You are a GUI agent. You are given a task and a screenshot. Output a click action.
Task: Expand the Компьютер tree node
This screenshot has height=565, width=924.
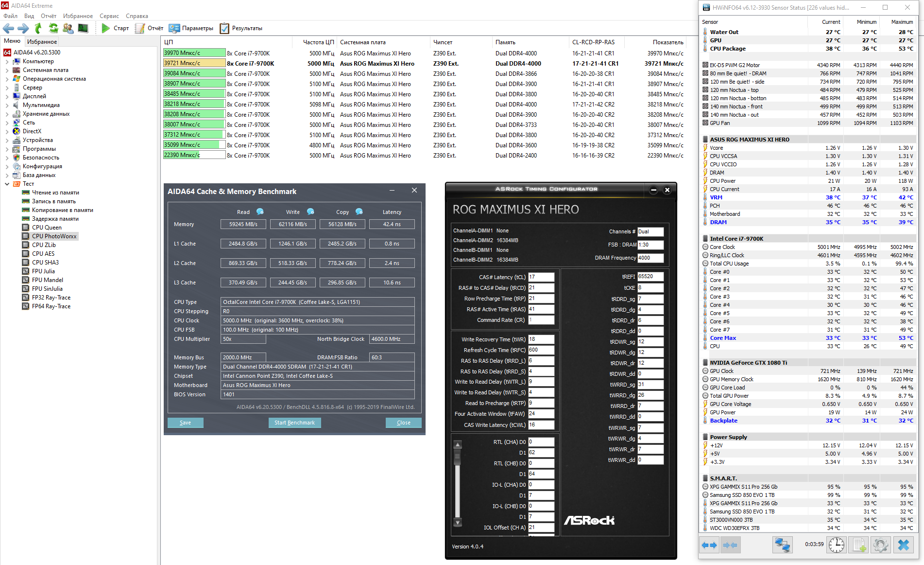pyautogui.click(x=7, y=61)
